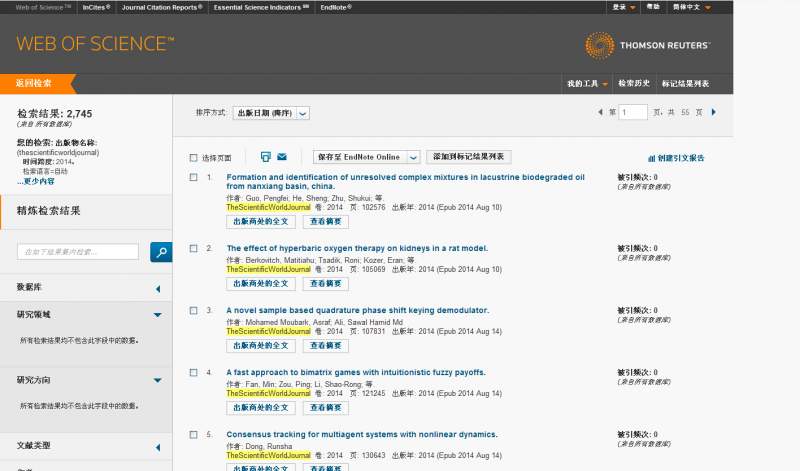The height and width of the screenshot is (471, 800).
Task: Check the box for result 4
Action: point(193,373)
